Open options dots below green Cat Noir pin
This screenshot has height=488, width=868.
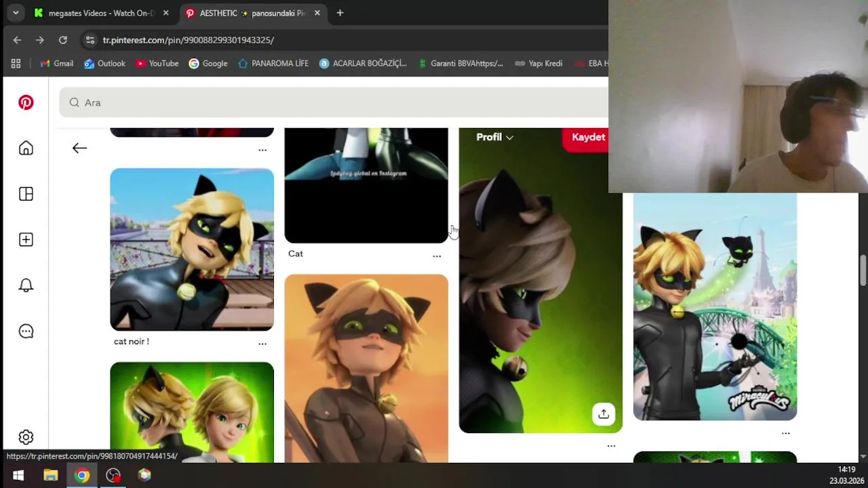point(611,446)
